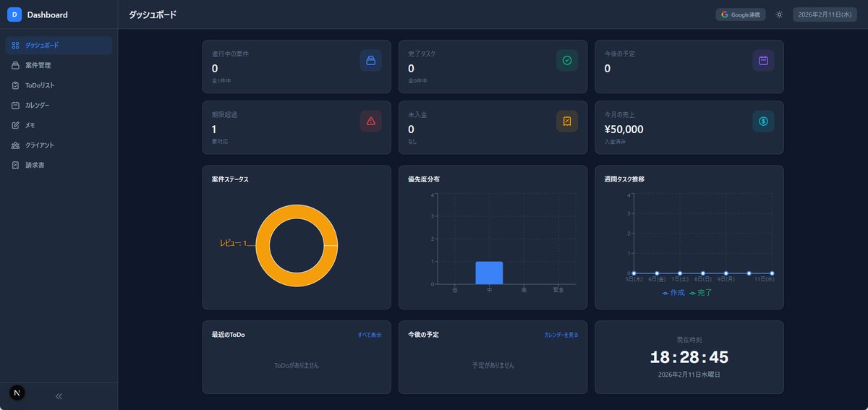Click the 完了タスク card title
The height and width of the screenshot is (410, 868).
pos(422,54)
